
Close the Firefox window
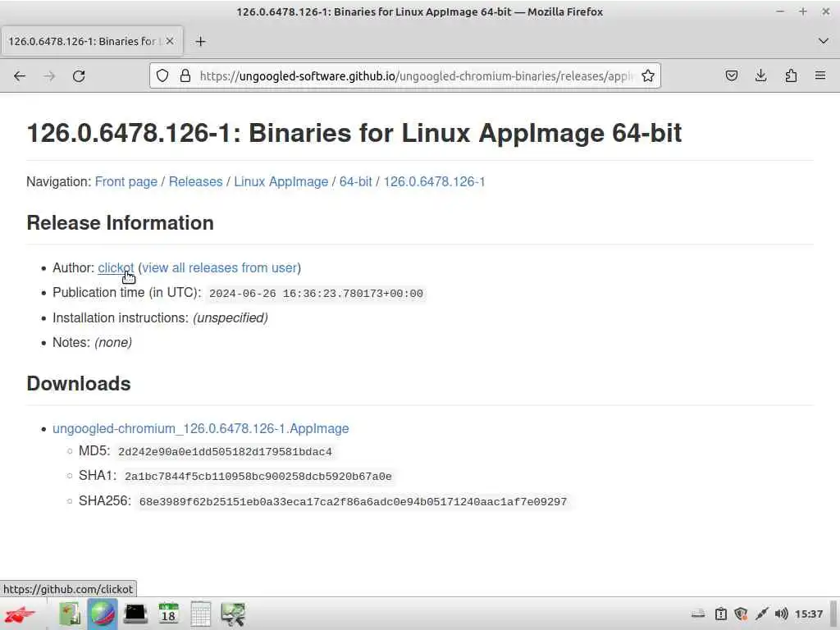(825, 11)
